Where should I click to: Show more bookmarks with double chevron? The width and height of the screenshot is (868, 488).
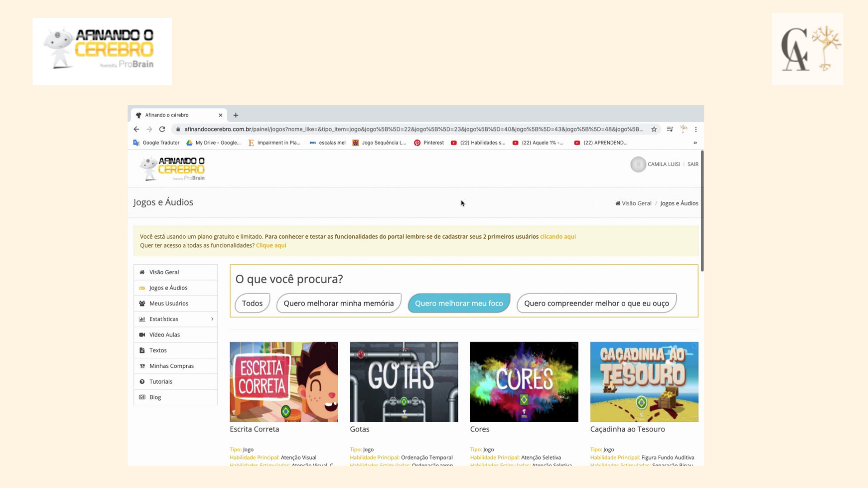[695, 143]
